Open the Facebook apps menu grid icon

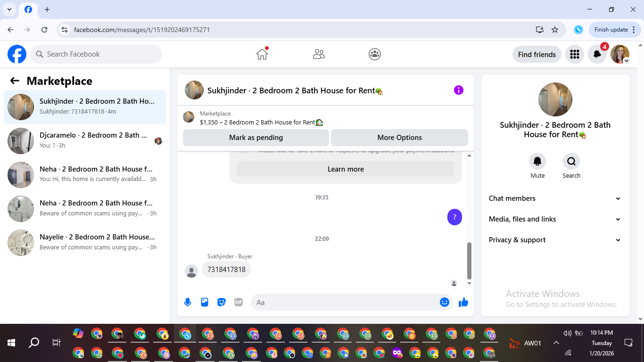click(574, 54)
